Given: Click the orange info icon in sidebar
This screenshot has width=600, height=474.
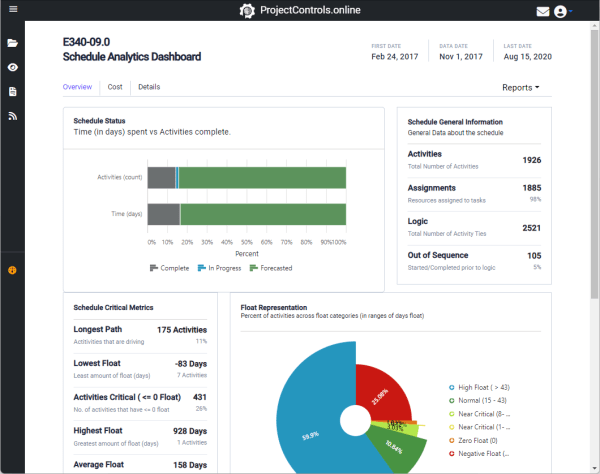Looking at the screenshot, I should click(13, 270).
